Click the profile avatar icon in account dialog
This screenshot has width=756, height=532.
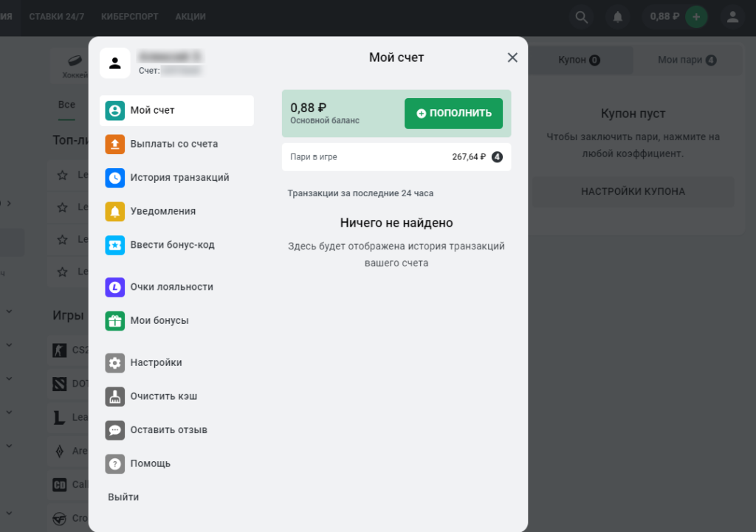click(114, 63)
